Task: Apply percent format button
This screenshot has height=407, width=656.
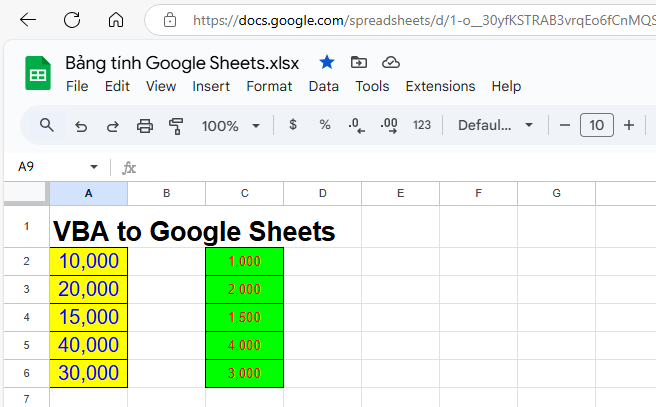Action: pos(325,125)
